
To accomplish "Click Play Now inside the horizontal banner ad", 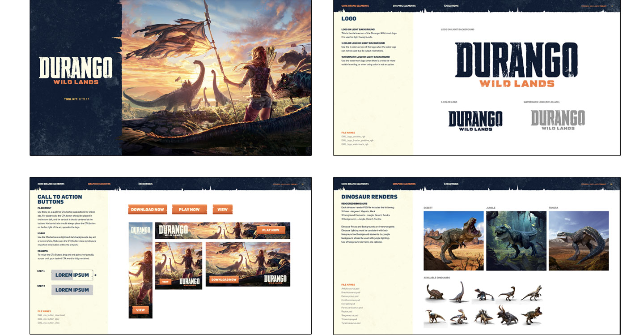I will 271,230.
